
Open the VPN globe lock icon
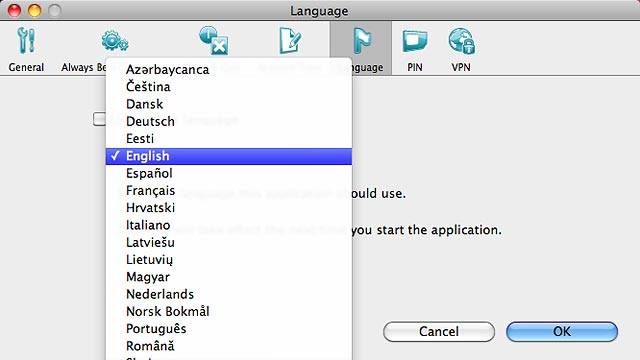[462, 41]
